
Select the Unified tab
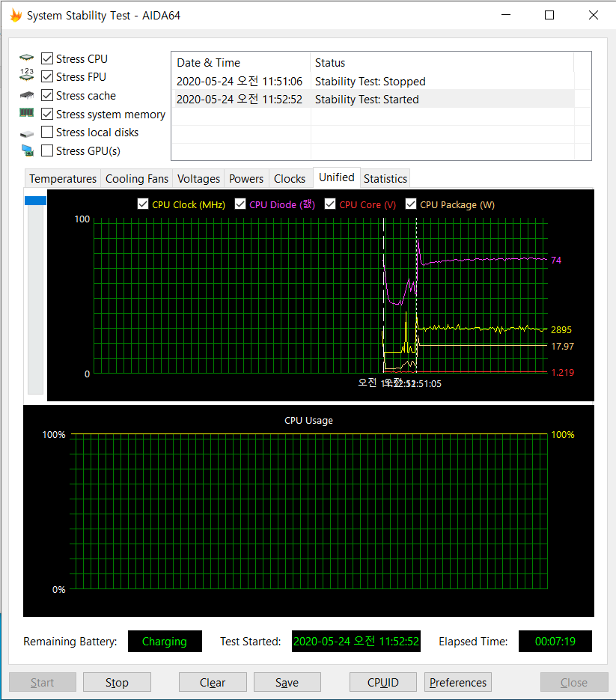[x=337, y=177]
